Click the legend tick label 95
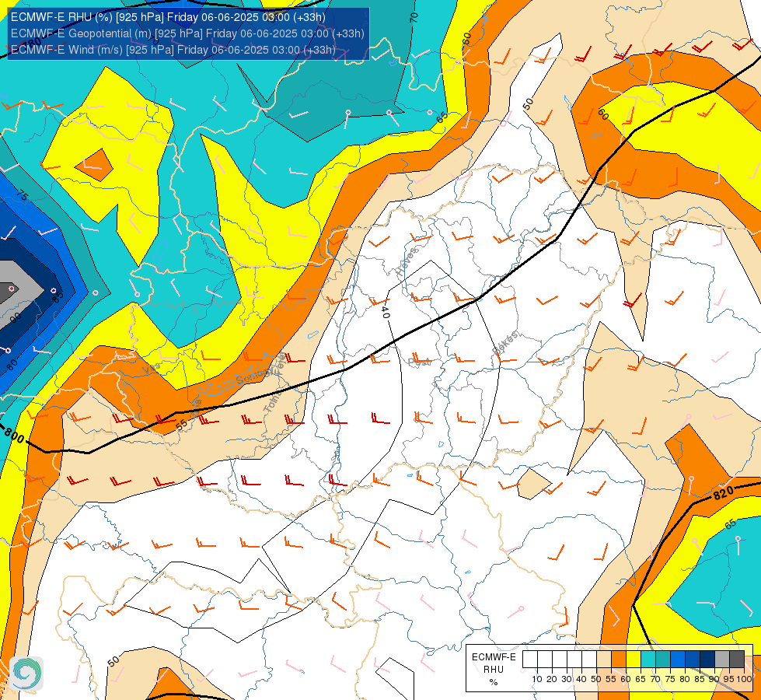The height and width of the screenshot is (700, 761). 729,679
